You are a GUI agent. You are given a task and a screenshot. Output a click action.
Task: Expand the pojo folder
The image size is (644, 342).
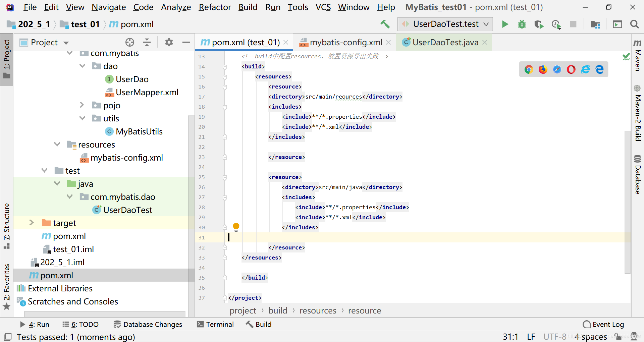coord(82,105)
